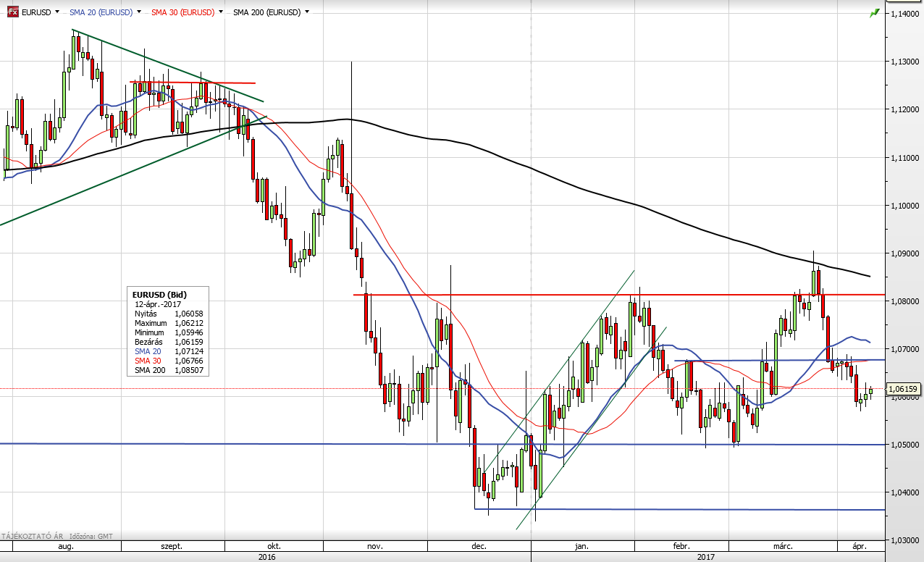Click the 1,05000 price axis label
The width and height of the screenshot is (924, 562).
[904, 445]
